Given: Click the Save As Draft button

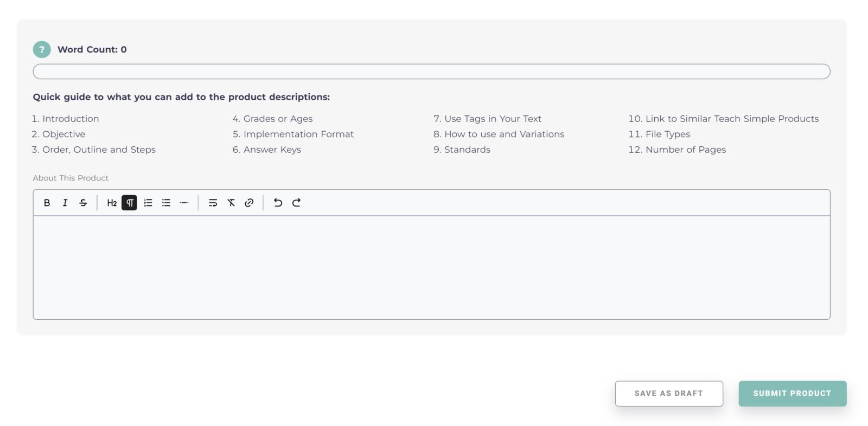Looking at the screenshot, I should tap(669, 393).
